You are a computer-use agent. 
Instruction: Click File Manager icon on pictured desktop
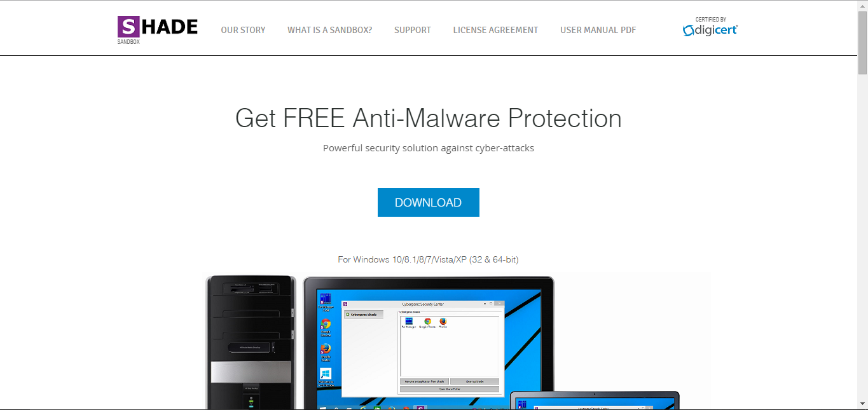pos(326,301)
